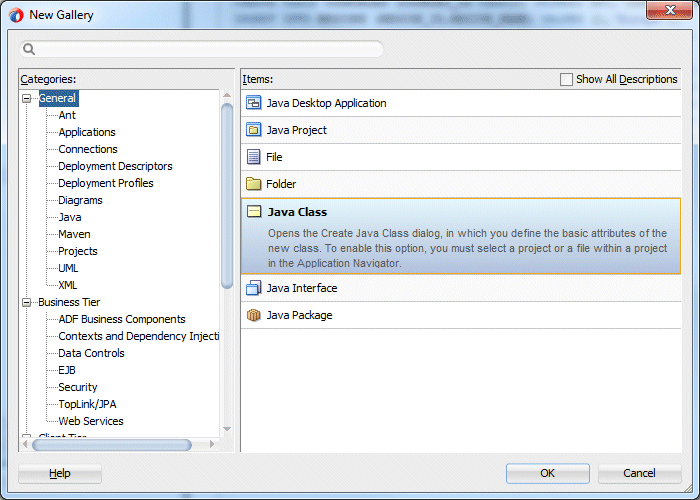The width and height of the screenshot is (700, 500).
Task: Select the UML category
Action: 68,268
